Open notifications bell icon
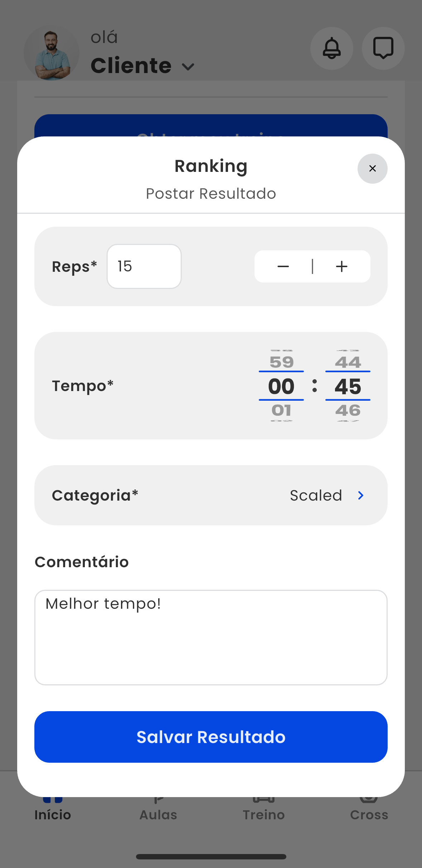Screen dimensions: 422x868 [x=332, y=48]
